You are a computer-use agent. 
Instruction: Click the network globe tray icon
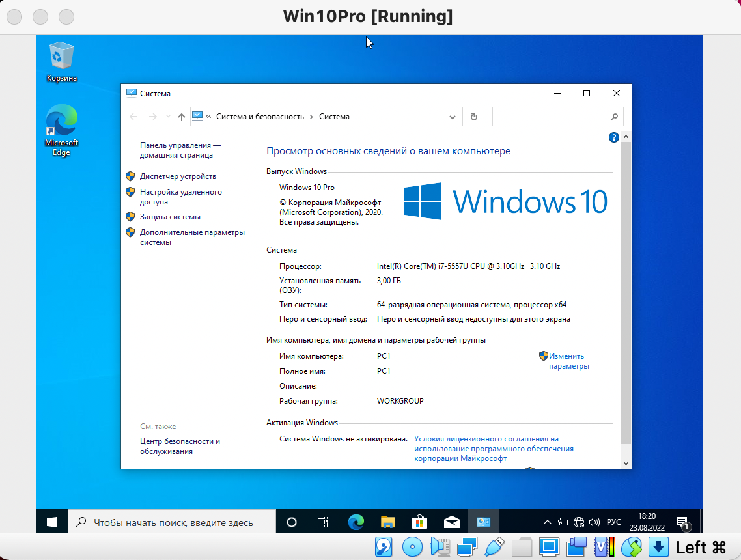579,522
